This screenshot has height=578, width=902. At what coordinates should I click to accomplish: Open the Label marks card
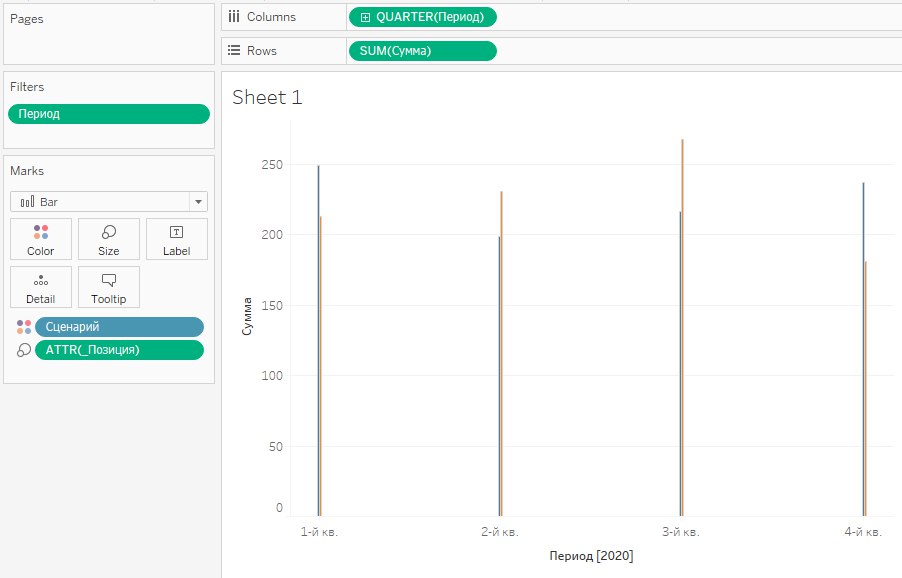[177, 239]
